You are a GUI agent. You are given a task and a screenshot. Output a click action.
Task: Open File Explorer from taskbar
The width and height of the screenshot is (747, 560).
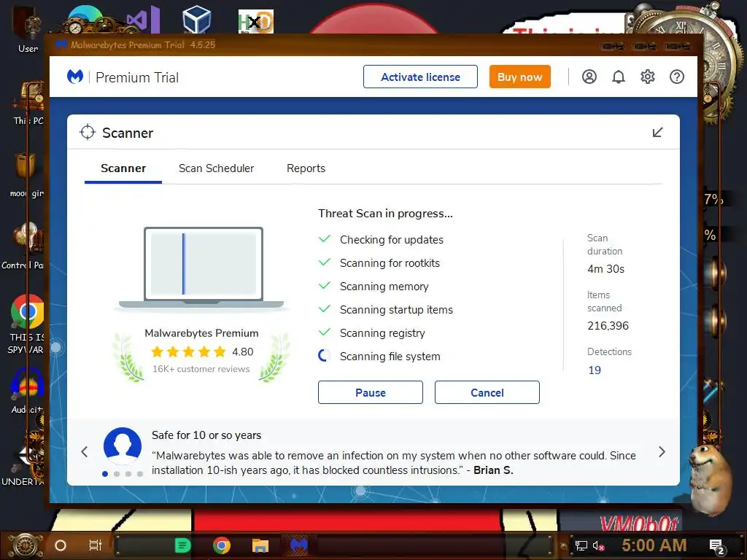coord(260,545)
